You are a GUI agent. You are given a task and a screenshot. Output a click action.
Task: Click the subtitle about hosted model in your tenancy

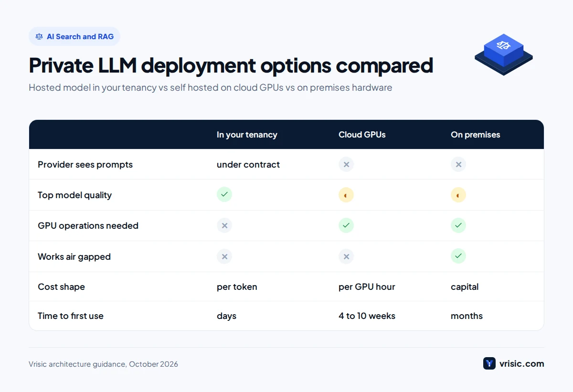tap(210, 87)
